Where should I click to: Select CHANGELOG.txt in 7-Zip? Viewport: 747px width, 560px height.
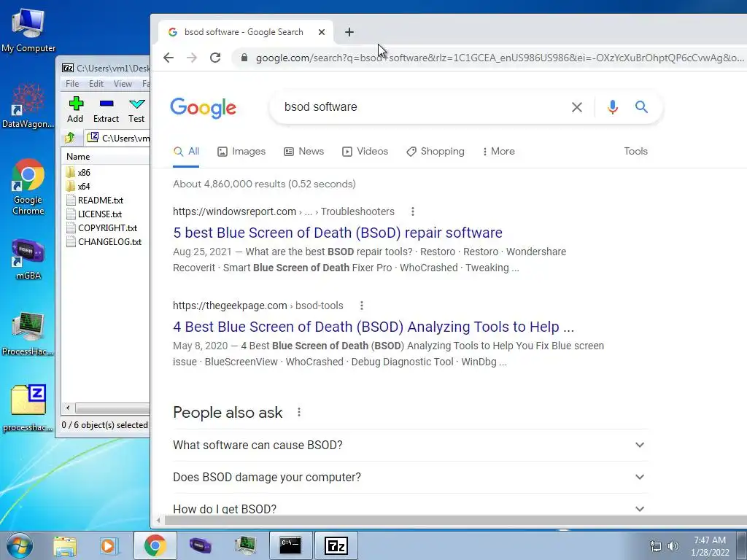(x=109, y=241)
